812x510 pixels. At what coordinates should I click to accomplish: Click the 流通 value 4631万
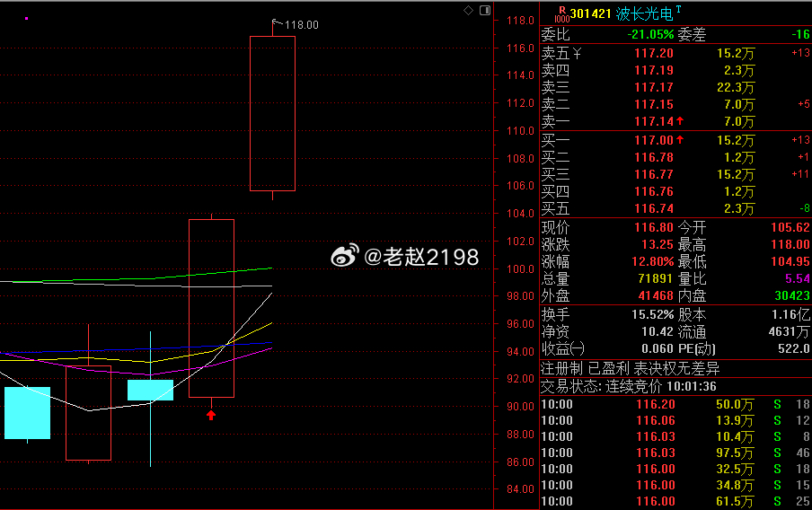click(x=790, y=331)
